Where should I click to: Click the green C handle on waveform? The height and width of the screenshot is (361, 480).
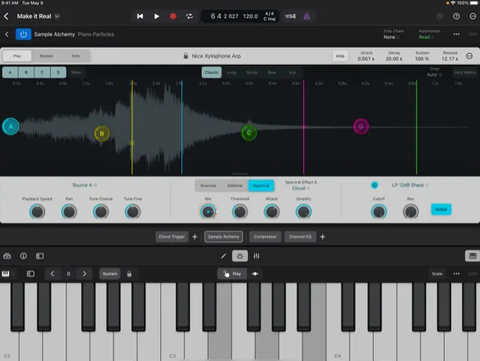coord(249,133)
